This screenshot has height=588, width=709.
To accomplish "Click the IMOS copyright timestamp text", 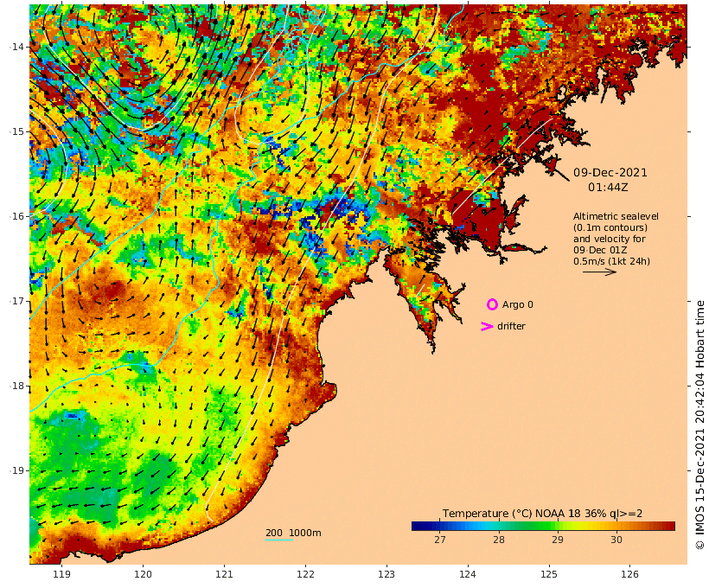I will point(699,425).
